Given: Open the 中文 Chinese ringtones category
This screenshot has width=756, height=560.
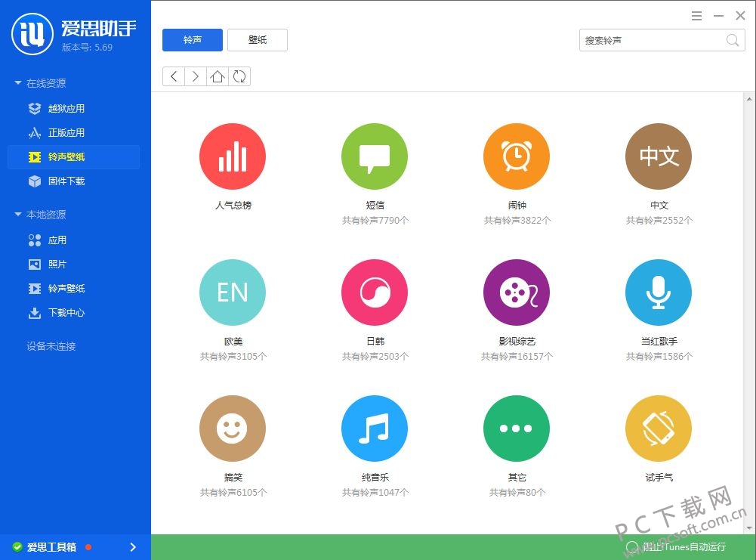Looking at the screenshot, I should click(x=658, y=156).
